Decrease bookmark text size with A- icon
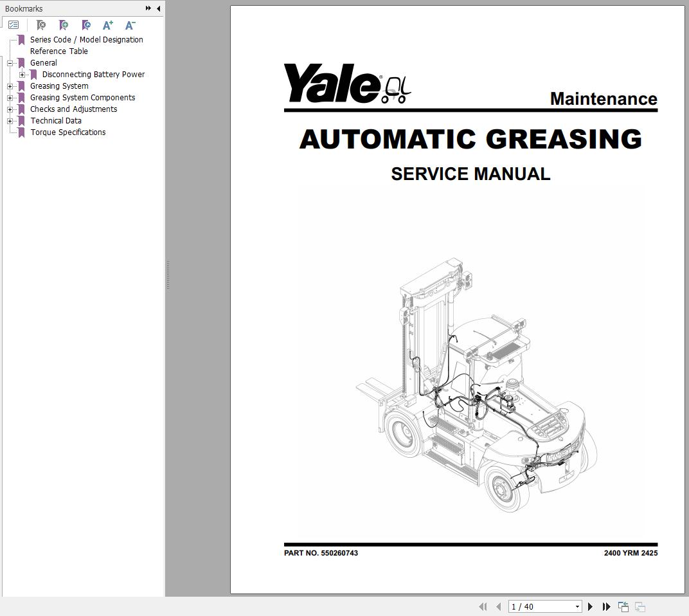 pyautogui.click(x=130, y=25)
